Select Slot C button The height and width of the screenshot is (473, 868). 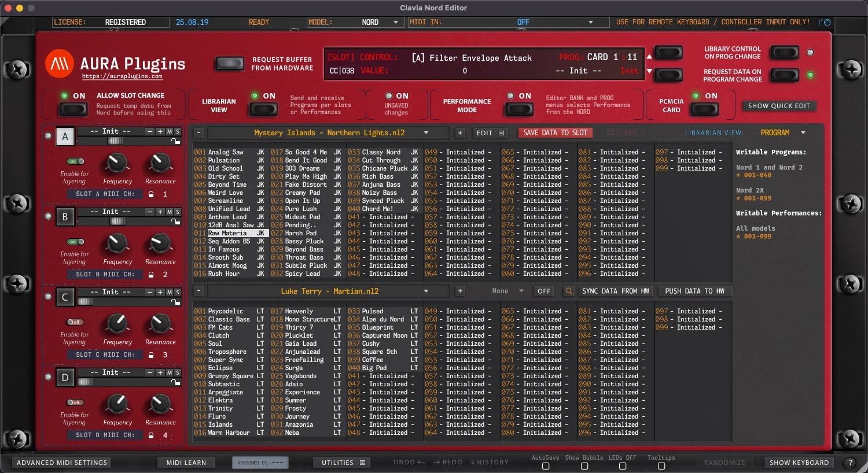click(x=65, y=297)
